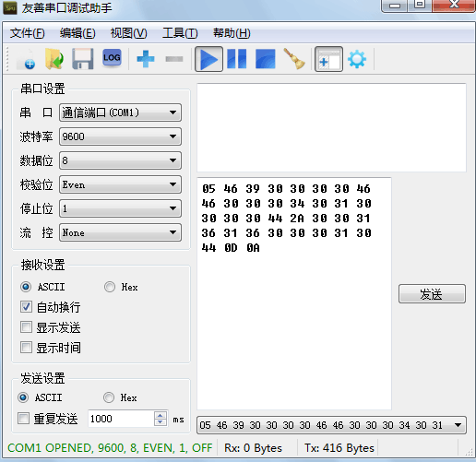The image size is (476, 462).
Task: Open the 校验位 Even dropdown
Action: (120, 184)
